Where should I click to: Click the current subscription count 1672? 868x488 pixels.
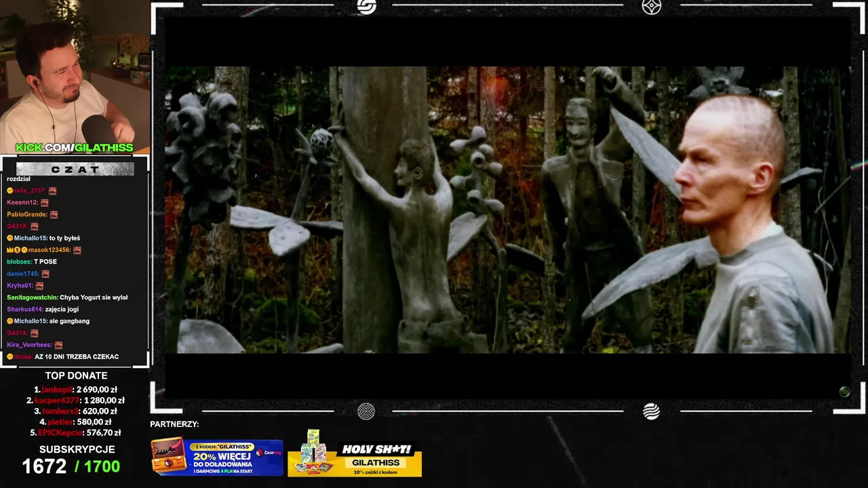(44, 466)
